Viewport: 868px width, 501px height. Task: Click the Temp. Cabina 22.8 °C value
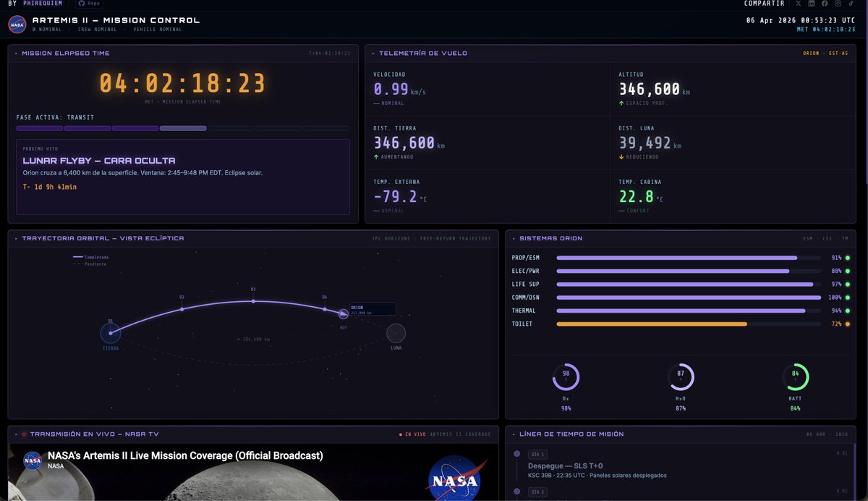(641, 197)
